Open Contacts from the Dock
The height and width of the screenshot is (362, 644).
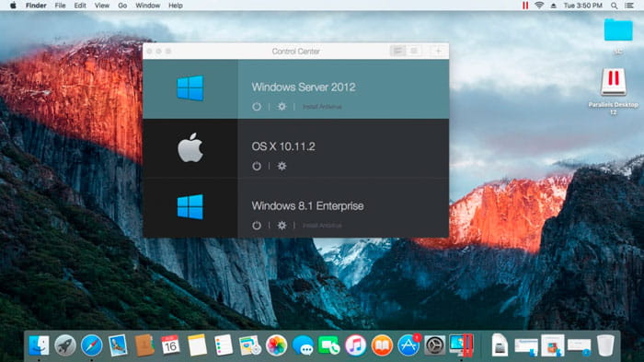tap(144, 344)
